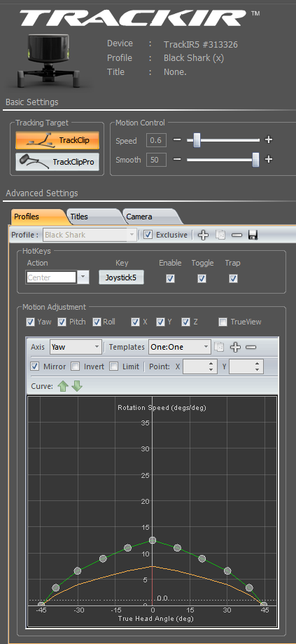Toggle the Exclusive checkbox
The image size is (296, 644).
coord(148,235)
